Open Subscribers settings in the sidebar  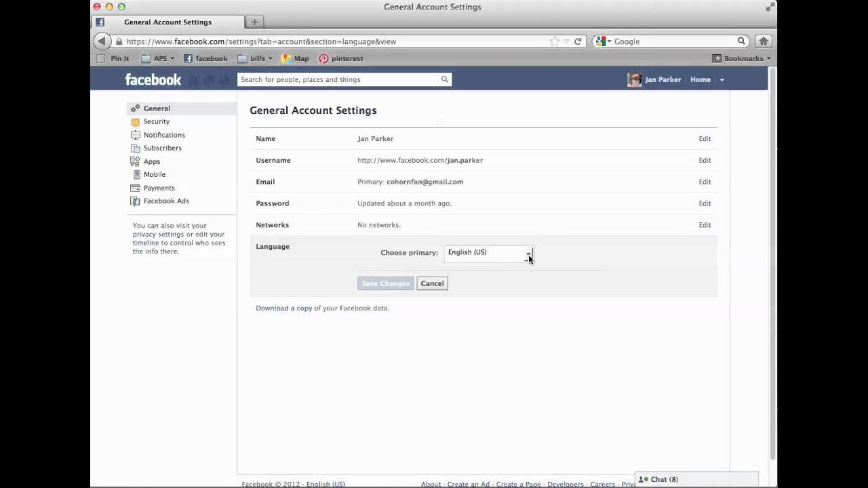click(162, 148)
